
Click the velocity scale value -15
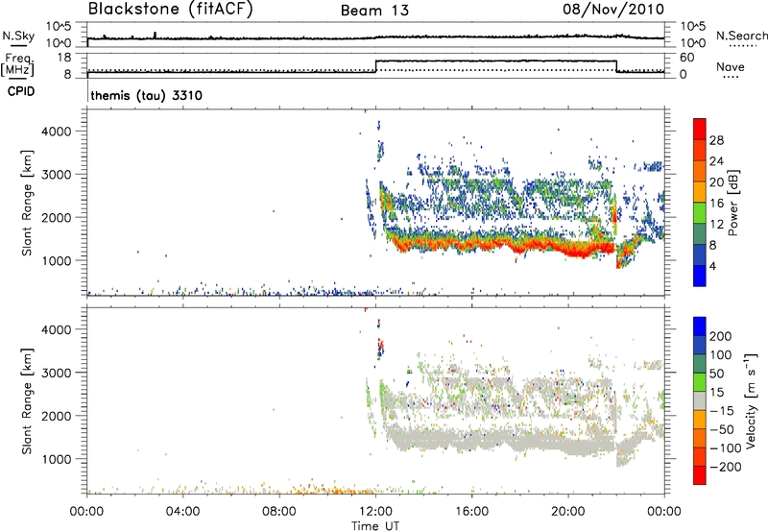[x=722, y=411]
